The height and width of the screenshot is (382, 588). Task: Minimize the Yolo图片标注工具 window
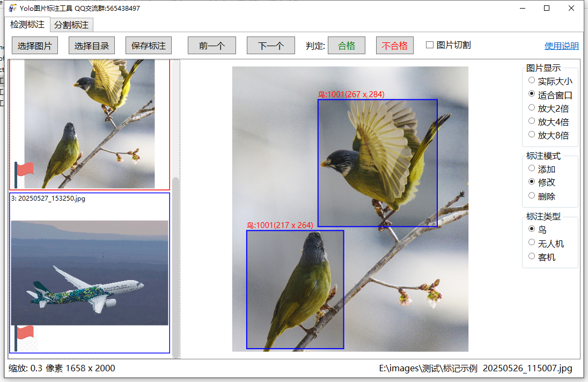coord(523,8)
